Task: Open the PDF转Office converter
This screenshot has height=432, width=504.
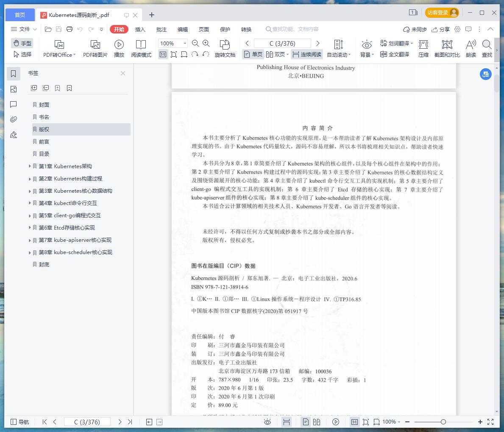Action: [59, 49]
